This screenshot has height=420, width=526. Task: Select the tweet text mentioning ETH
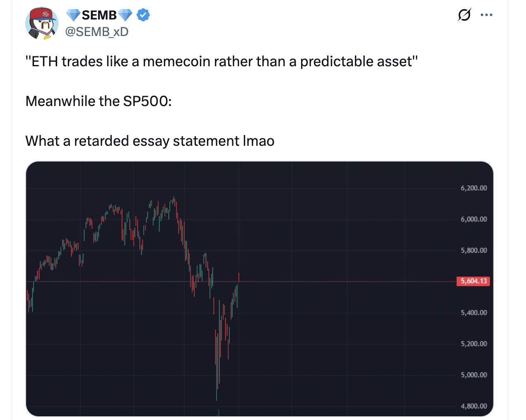click(222, 61)
